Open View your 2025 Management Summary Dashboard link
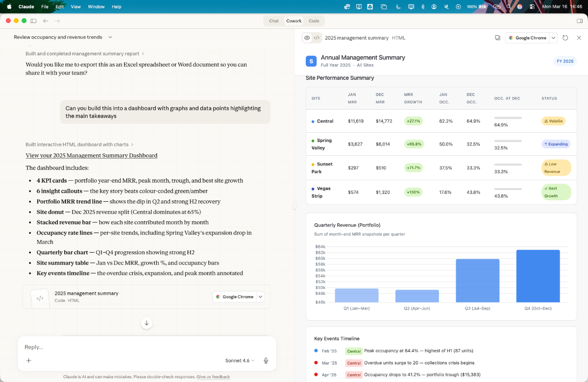 point(92,155)
